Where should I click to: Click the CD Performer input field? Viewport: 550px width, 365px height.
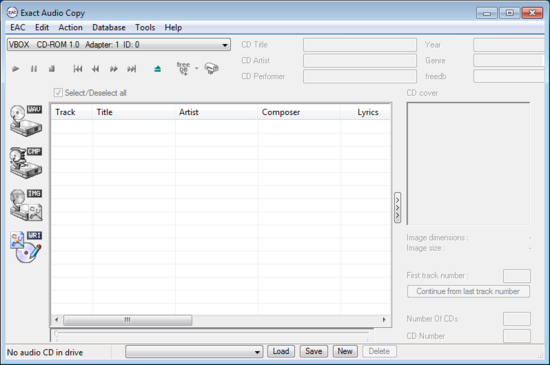(x=360, y=76)
